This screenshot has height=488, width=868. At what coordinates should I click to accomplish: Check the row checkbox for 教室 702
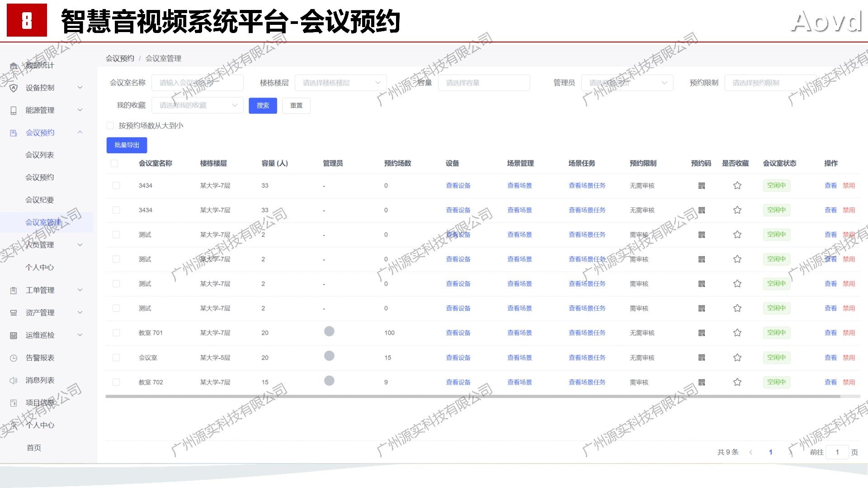tap(116, 382)
